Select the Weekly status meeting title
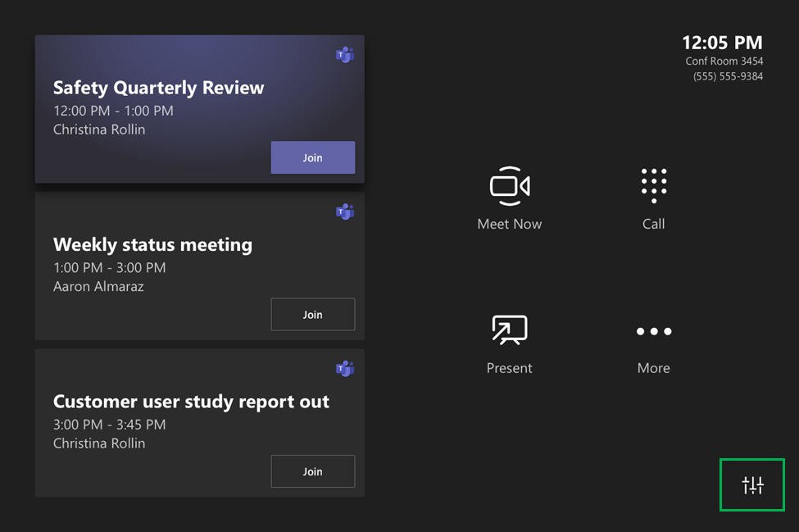The width and height of the screenshot is (799, 532). coord(153,244)
